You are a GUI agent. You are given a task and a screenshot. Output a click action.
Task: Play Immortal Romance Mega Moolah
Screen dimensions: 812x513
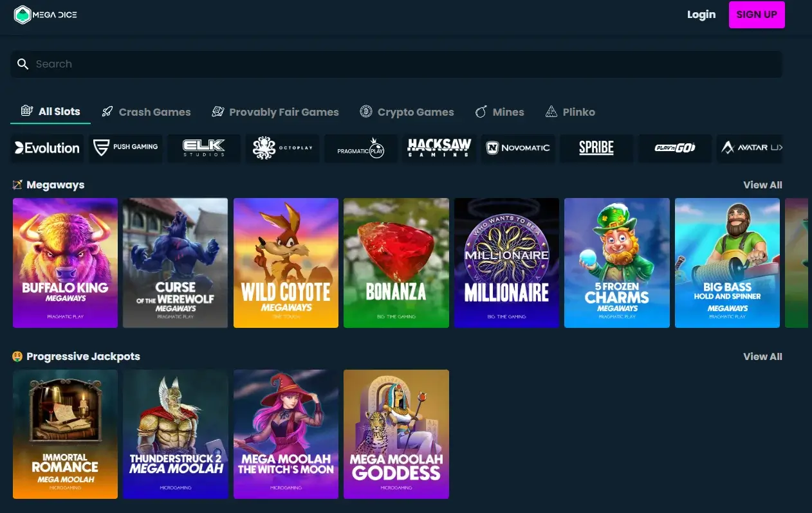coord(65,435)
